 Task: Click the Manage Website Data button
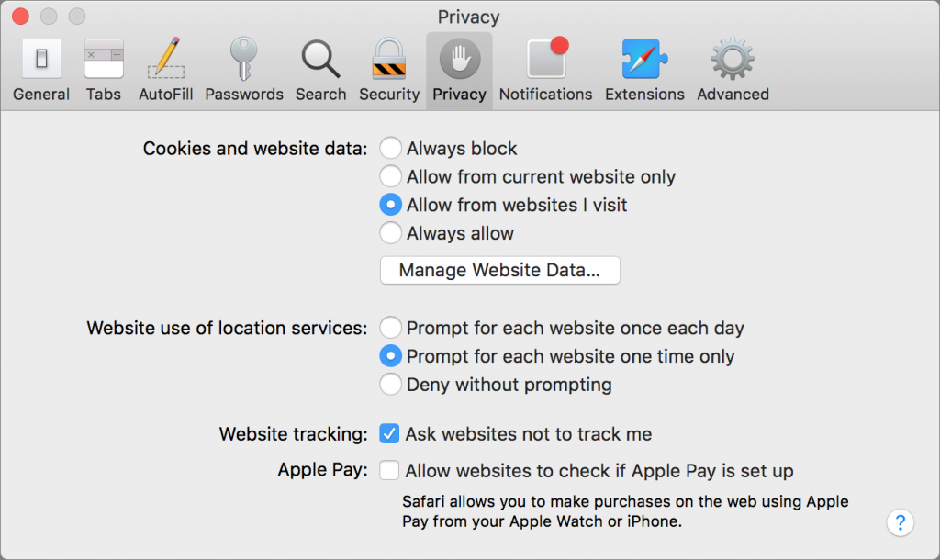point(500,271)
